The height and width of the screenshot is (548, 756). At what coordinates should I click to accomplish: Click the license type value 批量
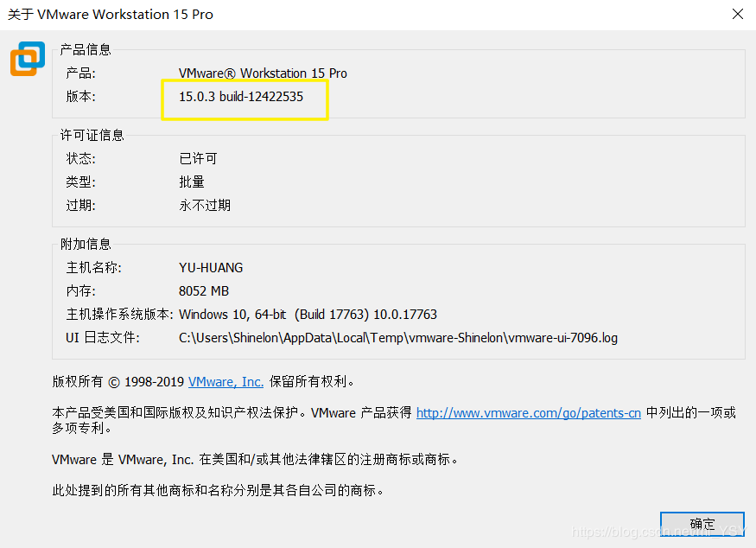coord(192,182)
